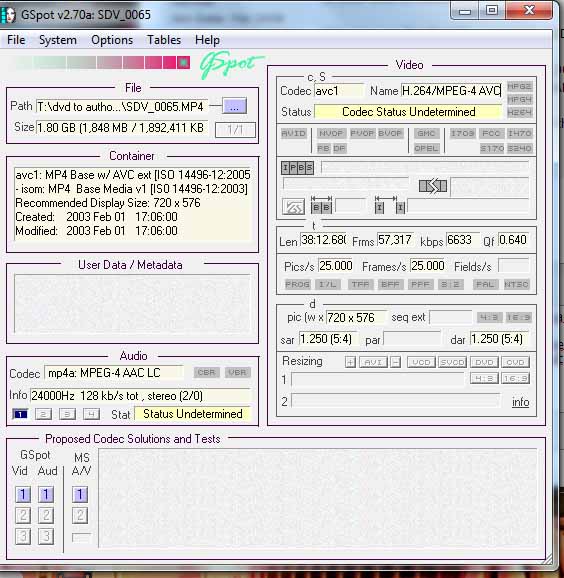Click the MPG4 indicator

tap(519, 100)
